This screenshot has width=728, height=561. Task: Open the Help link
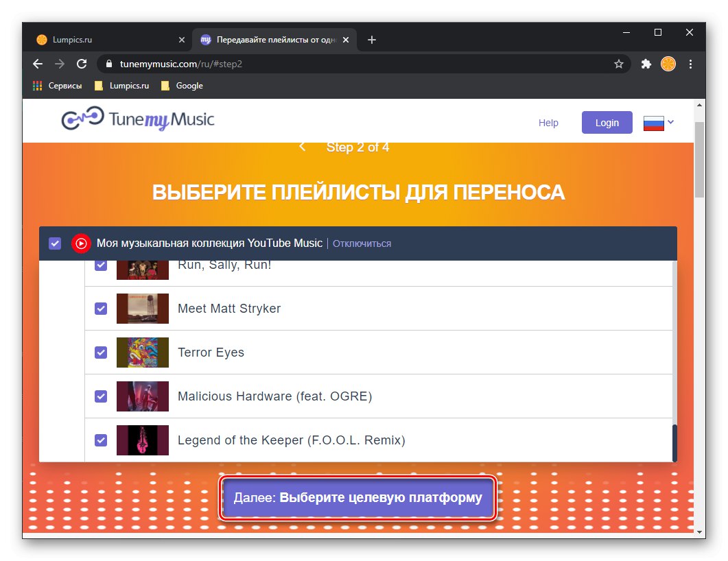548,123
